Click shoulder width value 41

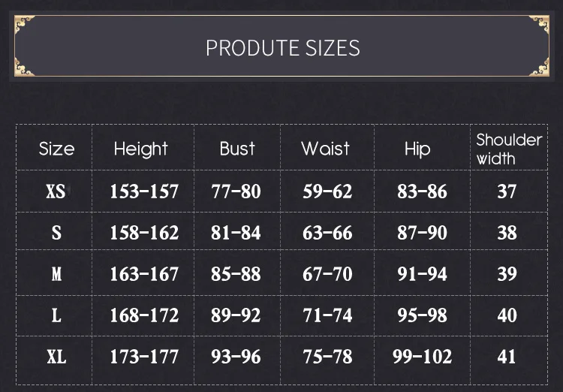tap(507, 356)
